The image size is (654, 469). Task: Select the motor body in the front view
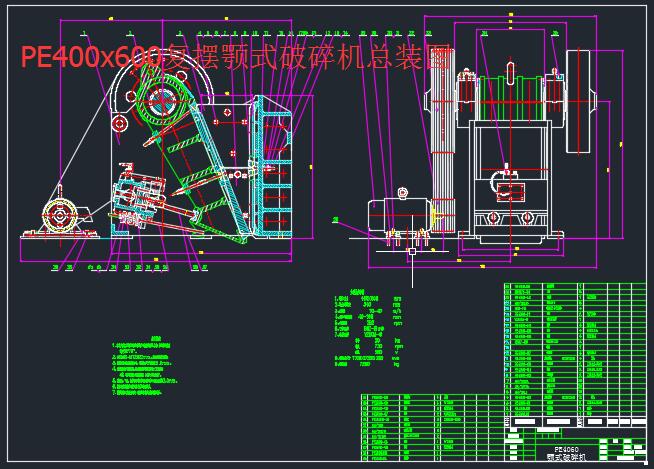pyautogui.click(x=399, y=215)
